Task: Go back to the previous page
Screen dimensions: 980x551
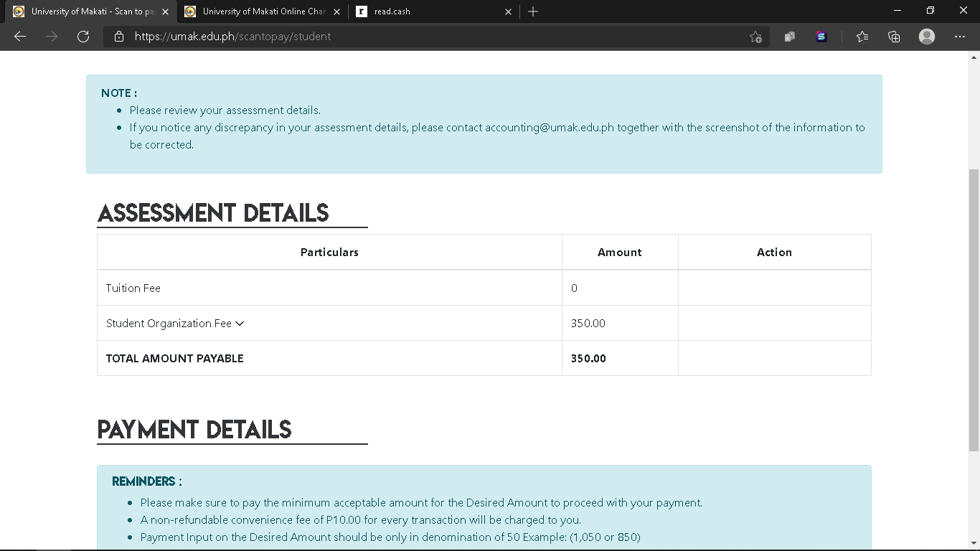Action: [x=20, y=37]
